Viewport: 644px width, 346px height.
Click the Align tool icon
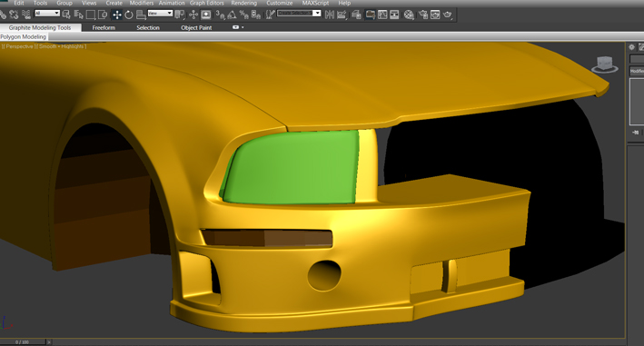342,15
